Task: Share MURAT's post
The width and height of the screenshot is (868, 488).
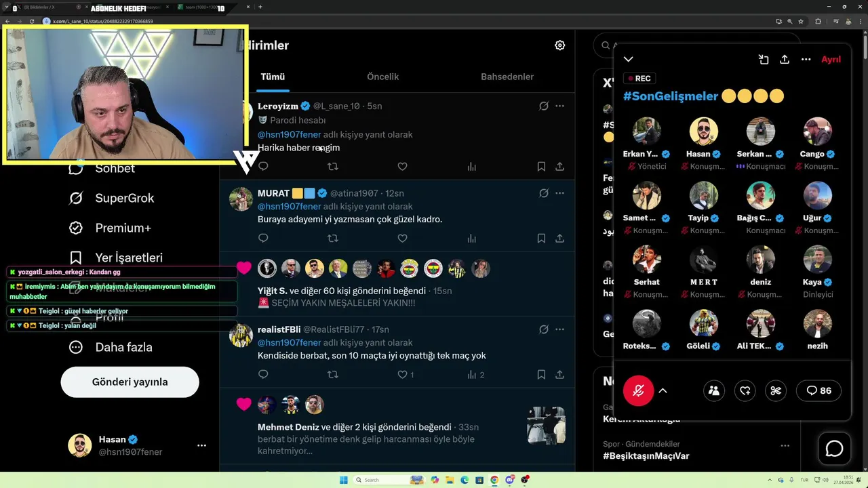Action: (x=559, y=238)
